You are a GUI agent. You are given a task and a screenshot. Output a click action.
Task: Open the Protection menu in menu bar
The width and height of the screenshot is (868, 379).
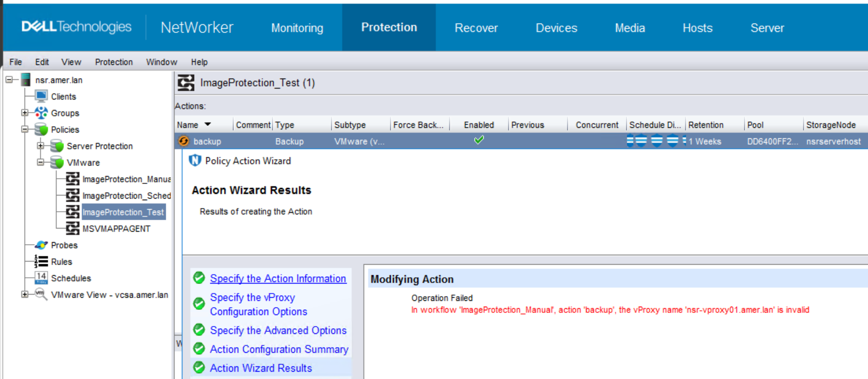pyautogui.click(x=114, y=62)
